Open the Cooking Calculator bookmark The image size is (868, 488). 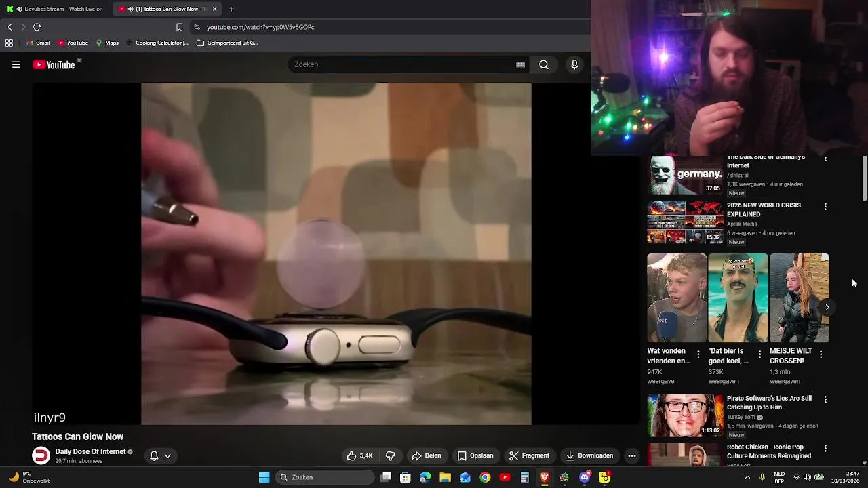(x=157, y=43)
